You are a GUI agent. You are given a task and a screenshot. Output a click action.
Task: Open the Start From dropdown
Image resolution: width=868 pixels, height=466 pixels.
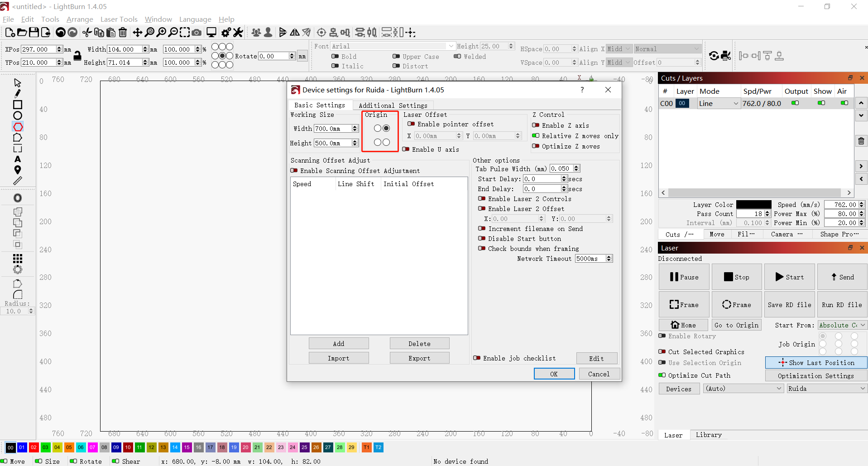point(842,325)
